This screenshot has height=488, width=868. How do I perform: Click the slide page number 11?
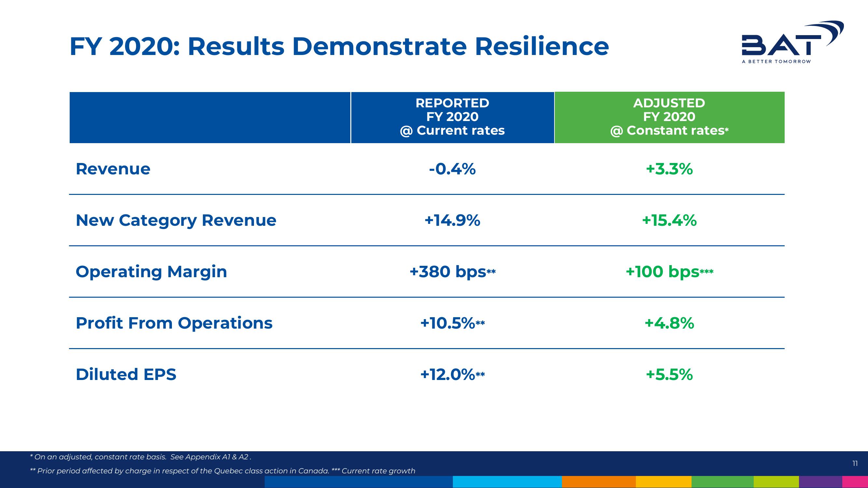(x=855, y=464)
